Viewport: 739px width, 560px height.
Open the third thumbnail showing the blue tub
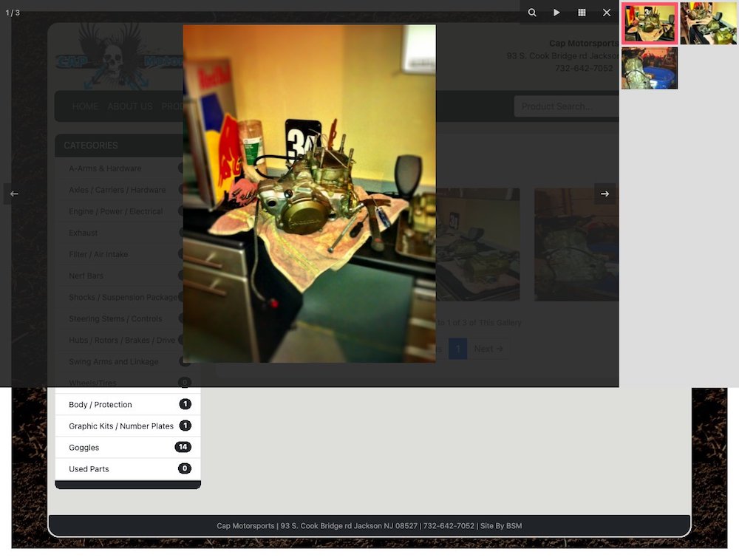tap(650, 68)
